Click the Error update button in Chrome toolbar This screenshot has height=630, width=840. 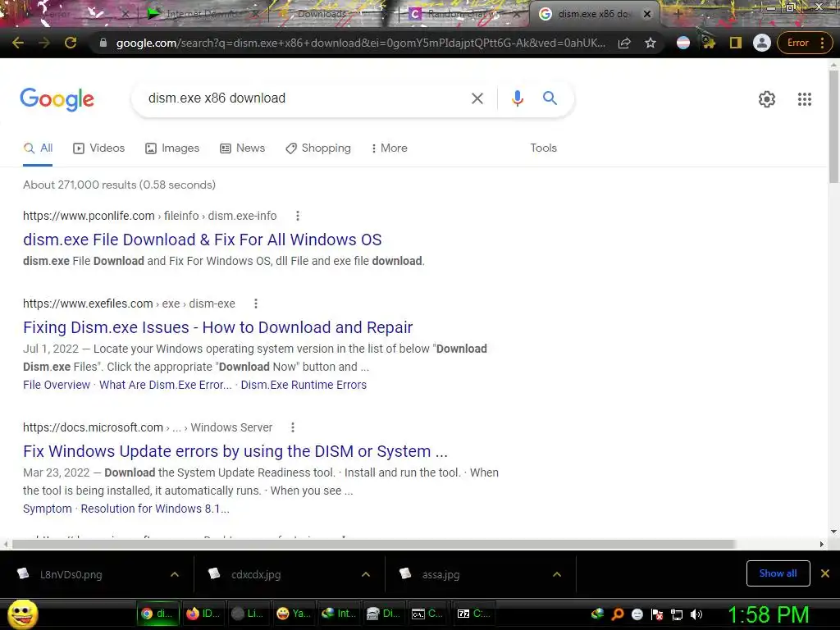point(804,43)
